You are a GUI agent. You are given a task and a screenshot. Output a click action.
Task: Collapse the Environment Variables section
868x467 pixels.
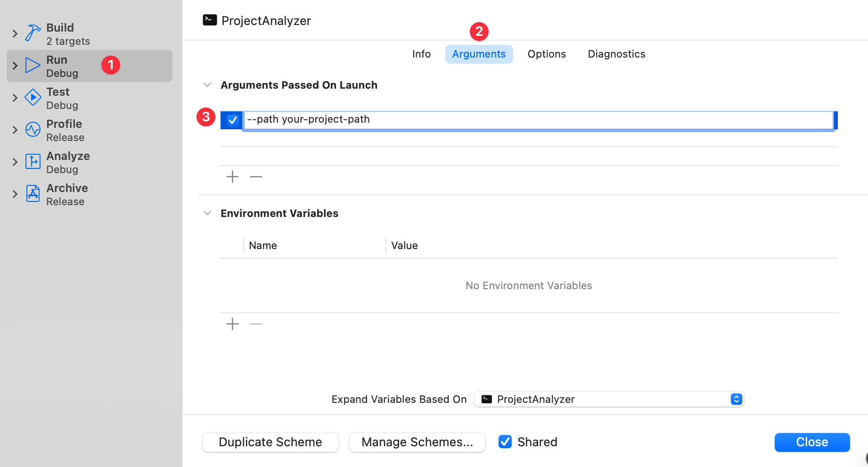coord(207,213)
